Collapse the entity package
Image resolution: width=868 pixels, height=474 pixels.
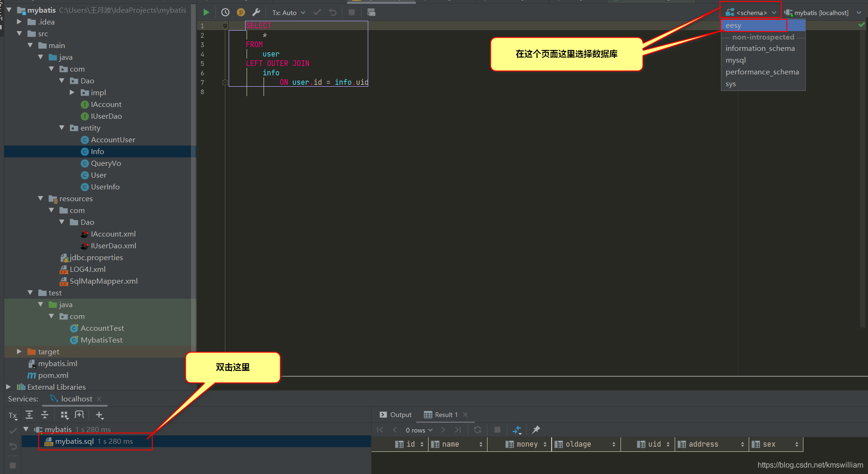pos(62,128)
